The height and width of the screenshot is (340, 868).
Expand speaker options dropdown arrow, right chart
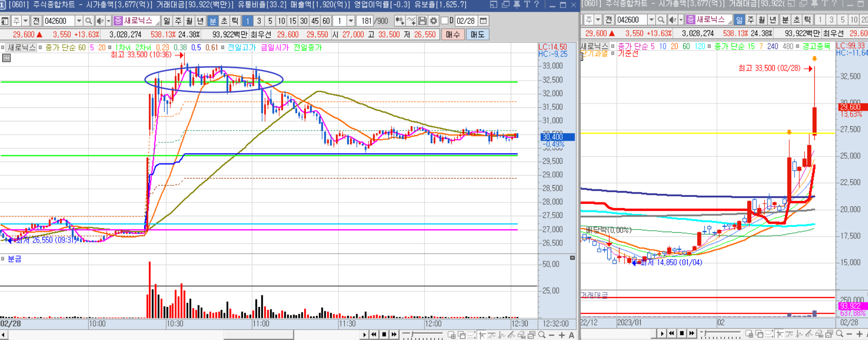pos(681,20)
